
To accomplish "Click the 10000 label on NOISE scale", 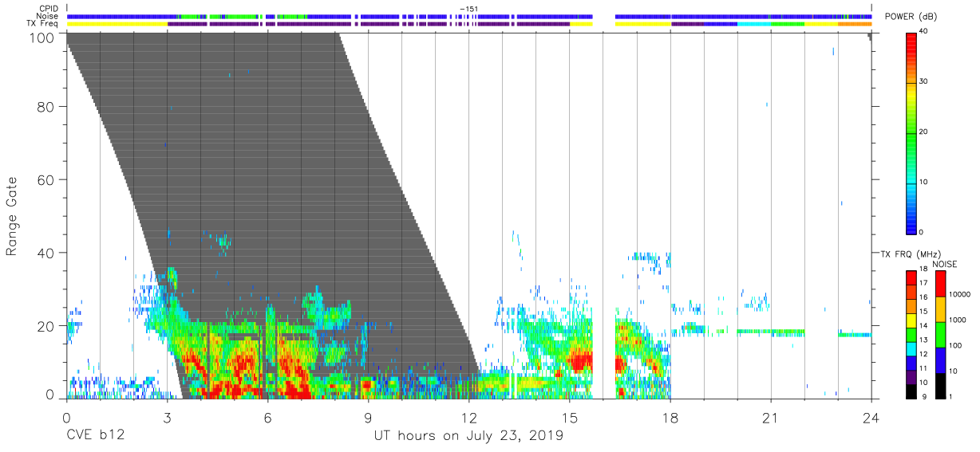I will coord(960,295).
